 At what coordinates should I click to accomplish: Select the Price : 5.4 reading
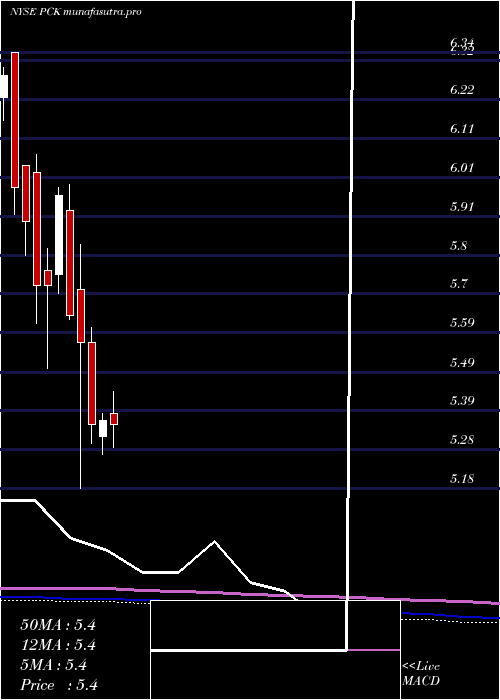click(59, 685)
